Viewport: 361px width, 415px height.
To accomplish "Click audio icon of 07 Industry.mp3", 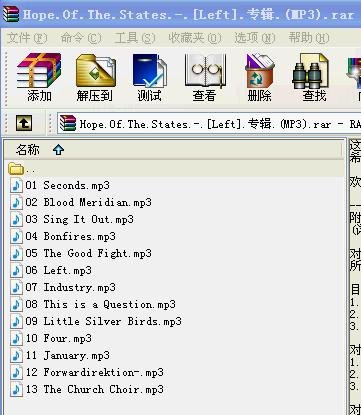I will pyautogui.click(x=16, y=287).
